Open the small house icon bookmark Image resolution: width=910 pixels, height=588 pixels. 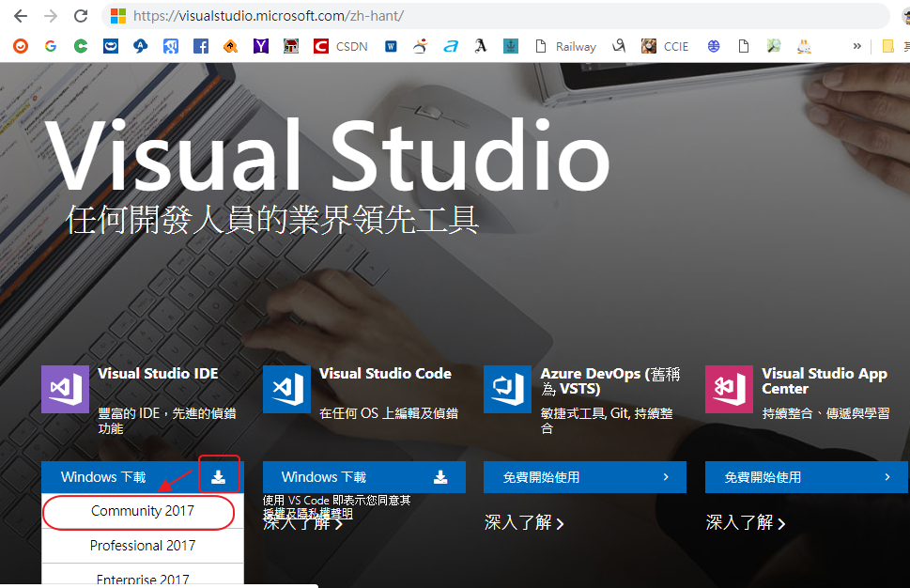(x=291, y=46)
